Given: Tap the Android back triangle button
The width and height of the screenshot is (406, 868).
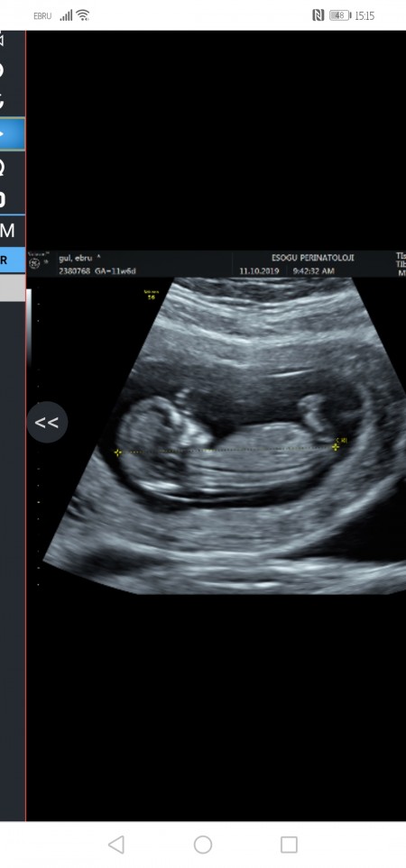Looking at the screenshot, I should (x=115, y=845).
